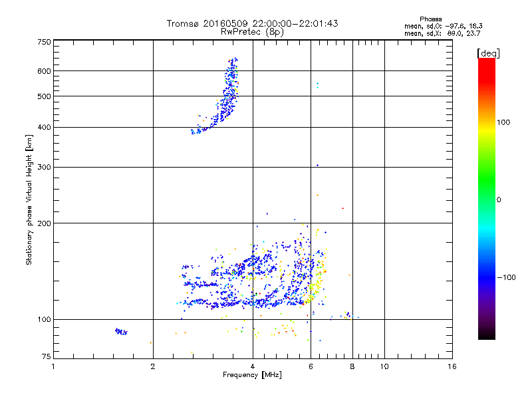This screenshot has width=532, height=399.
Task: Click the y-axis tick label '500'
Action: (44, 96)
